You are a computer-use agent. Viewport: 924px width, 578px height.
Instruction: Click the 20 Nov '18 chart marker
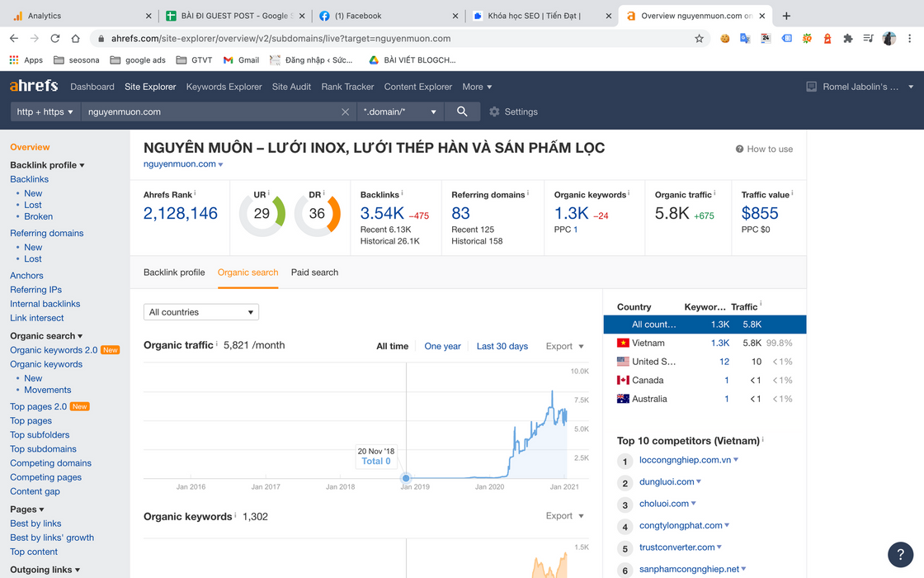(406, 478)
